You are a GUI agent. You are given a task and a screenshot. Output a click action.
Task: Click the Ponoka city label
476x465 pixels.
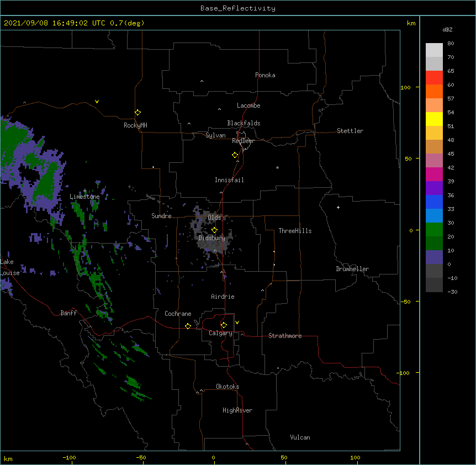tap(265, 75)
